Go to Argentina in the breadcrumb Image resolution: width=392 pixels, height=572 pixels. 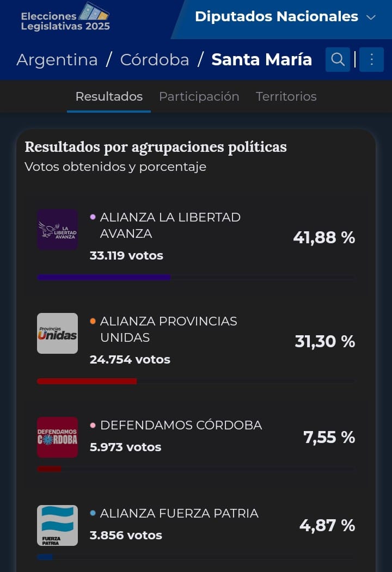(x=57, y=59)
